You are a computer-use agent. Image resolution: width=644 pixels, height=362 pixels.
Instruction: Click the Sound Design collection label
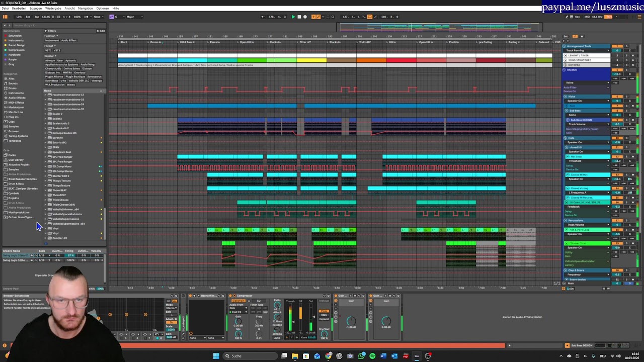click(17, 45)
